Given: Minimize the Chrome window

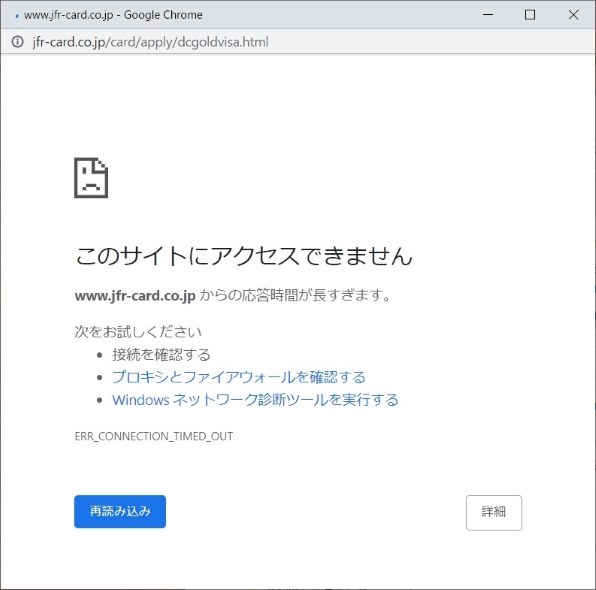Looking at the screenshot, I should click(488, 15).
